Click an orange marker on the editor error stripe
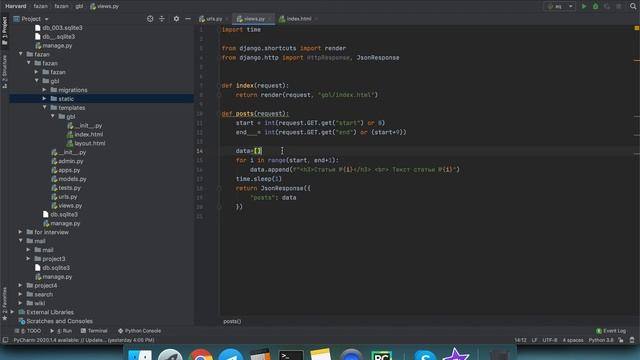The height and width of the screenshot is (360, 640). click(637, 60)
